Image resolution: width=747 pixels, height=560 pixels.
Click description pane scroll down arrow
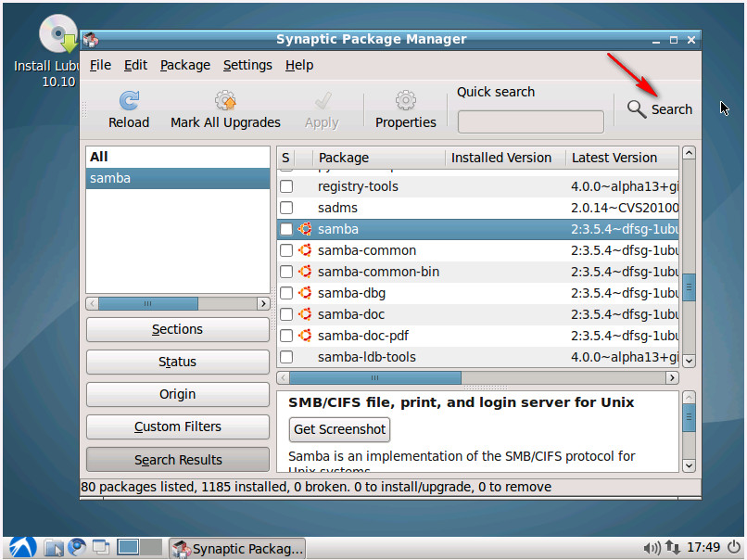pos(689,465)
